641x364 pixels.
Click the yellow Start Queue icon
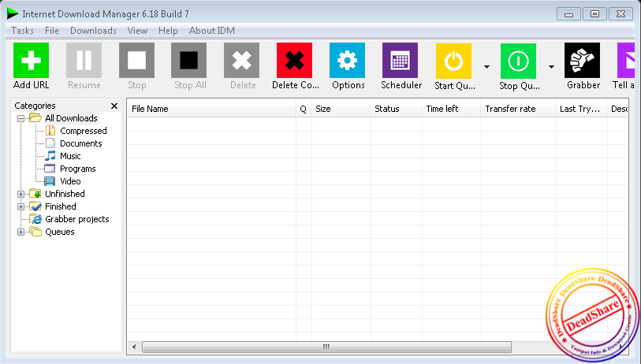click(x=453, y=61)
